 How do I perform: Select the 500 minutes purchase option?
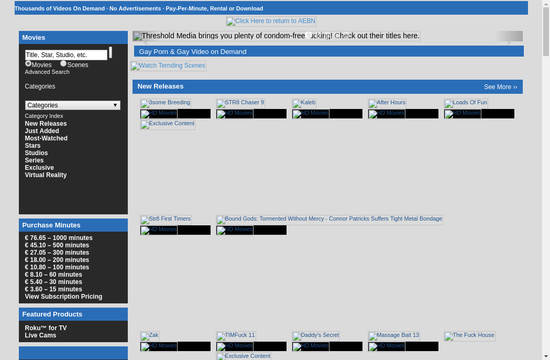coord(57,245)
